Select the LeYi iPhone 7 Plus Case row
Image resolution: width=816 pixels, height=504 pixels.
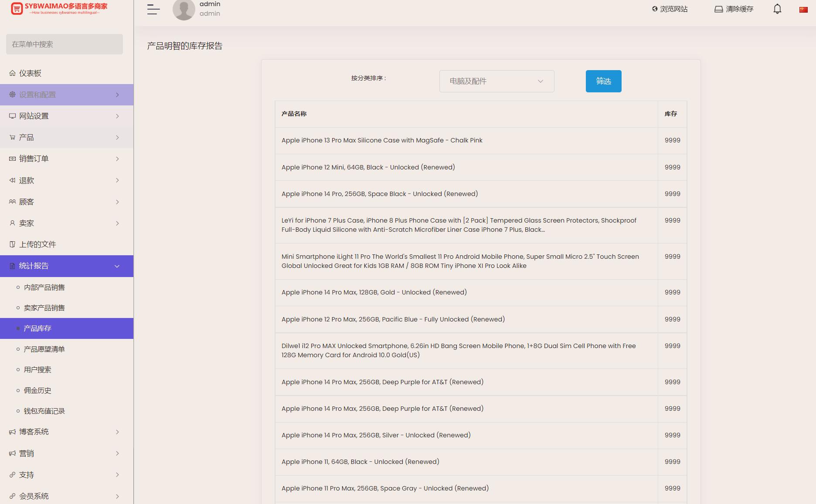tap(481, 225)
